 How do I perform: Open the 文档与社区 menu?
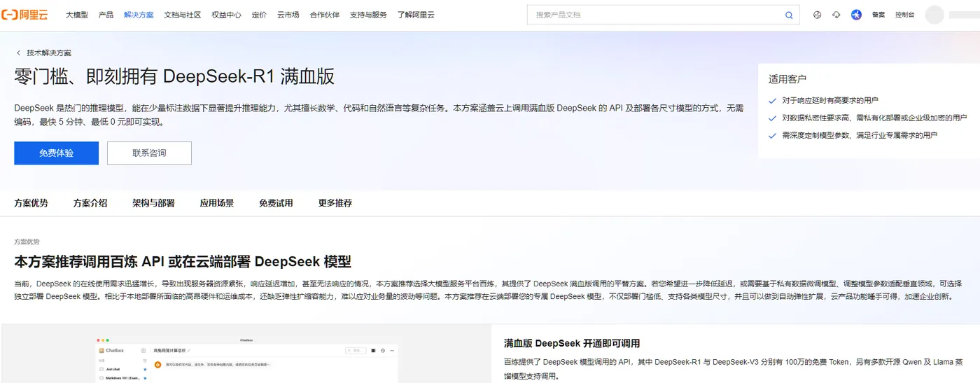pos(182,15)
